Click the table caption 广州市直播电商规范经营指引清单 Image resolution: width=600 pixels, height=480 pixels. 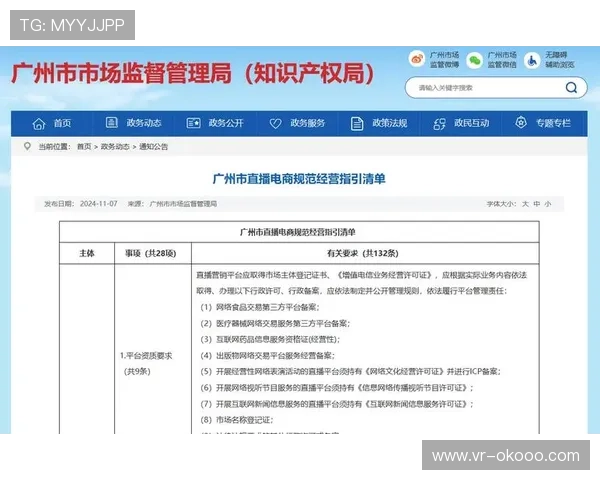[x=298, y=232]
